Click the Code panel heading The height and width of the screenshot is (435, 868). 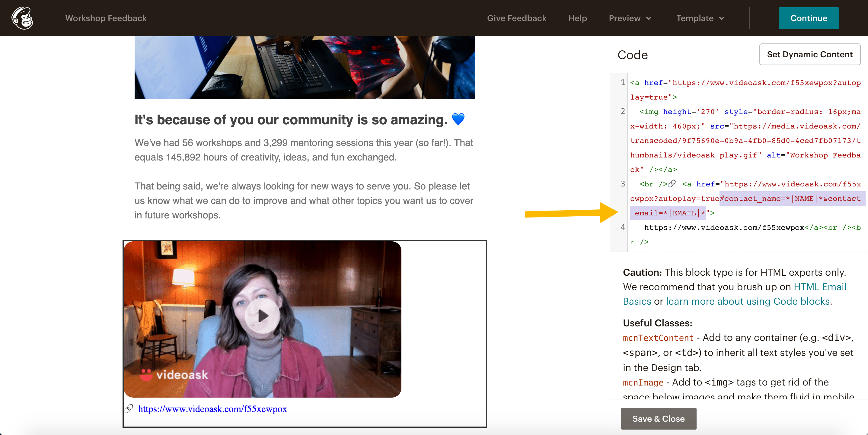pyautogui.click(x=633, y=55)
